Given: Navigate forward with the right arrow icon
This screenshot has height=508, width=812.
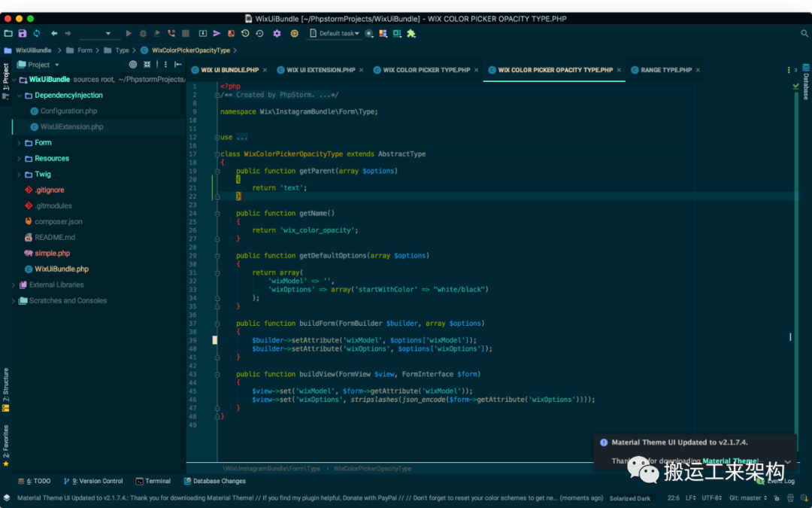Looking at the screenshot, I should click(x=68, y=33).
